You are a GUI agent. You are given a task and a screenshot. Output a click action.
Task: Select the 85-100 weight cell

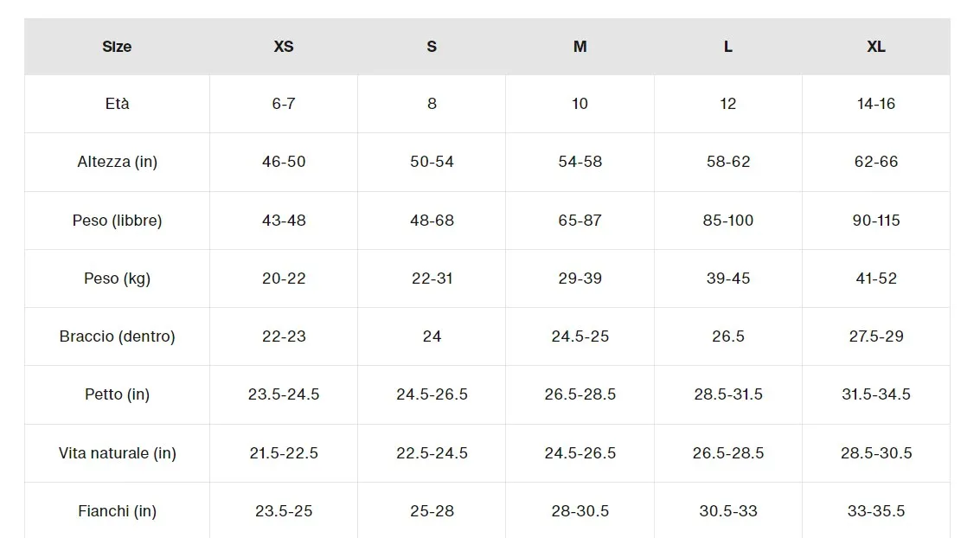(x=727, y=221)
